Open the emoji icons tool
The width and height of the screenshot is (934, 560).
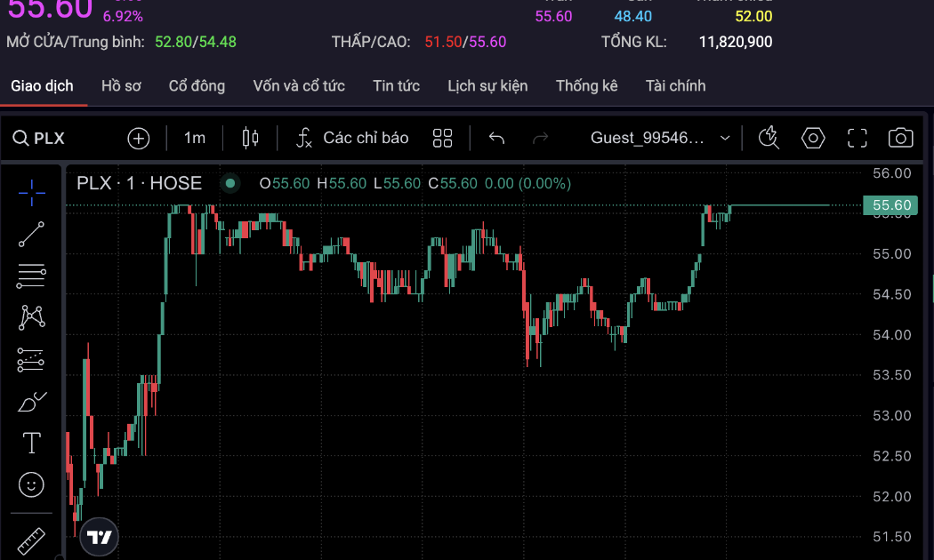click(x=31, y=484)
